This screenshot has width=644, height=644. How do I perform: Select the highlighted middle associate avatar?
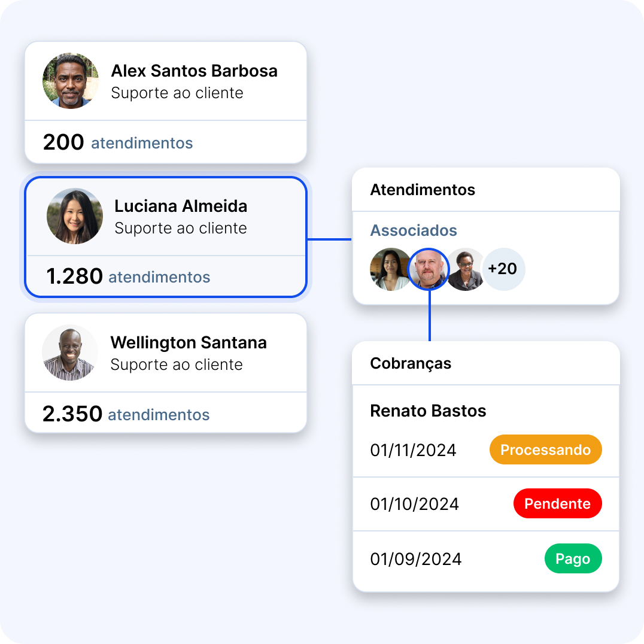[x=429, y=269]
